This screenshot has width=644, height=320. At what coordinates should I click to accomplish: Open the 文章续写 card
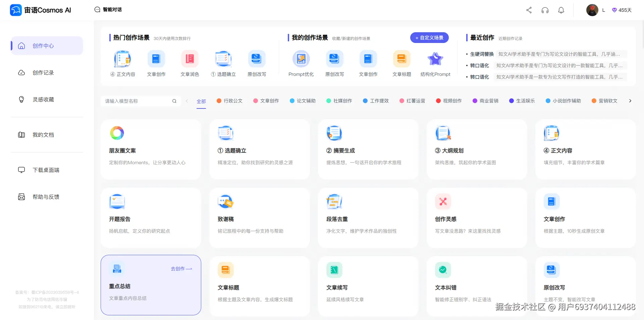pyautogui.click(x=368, y=286)
